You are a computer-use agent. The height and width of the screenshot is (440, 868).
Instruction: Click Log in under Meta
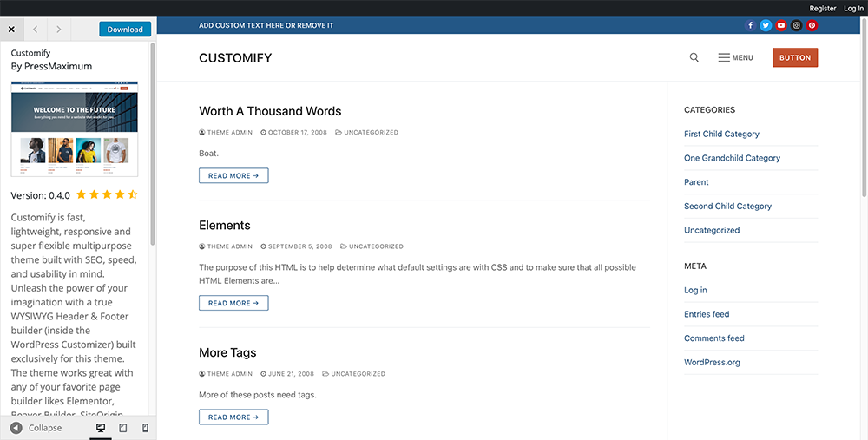tap(695, 290)
